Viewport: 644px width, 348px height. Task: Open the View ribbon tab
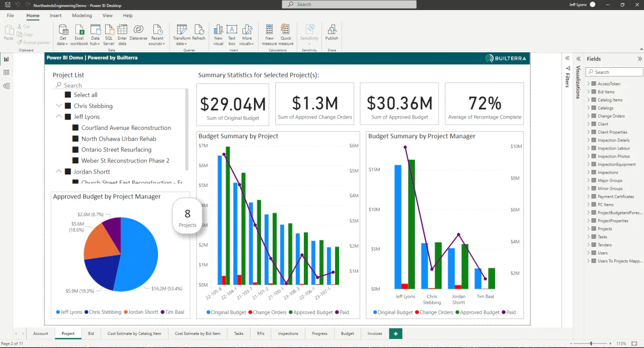[108, 16]
